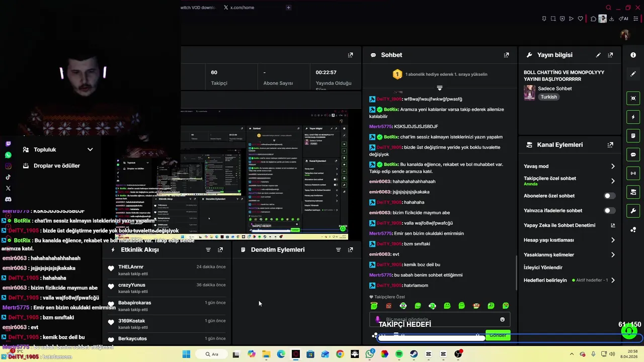Screen dimensions: 644x362
Task: Open emoji picker in chat message box
Action: tap(502, 319)
